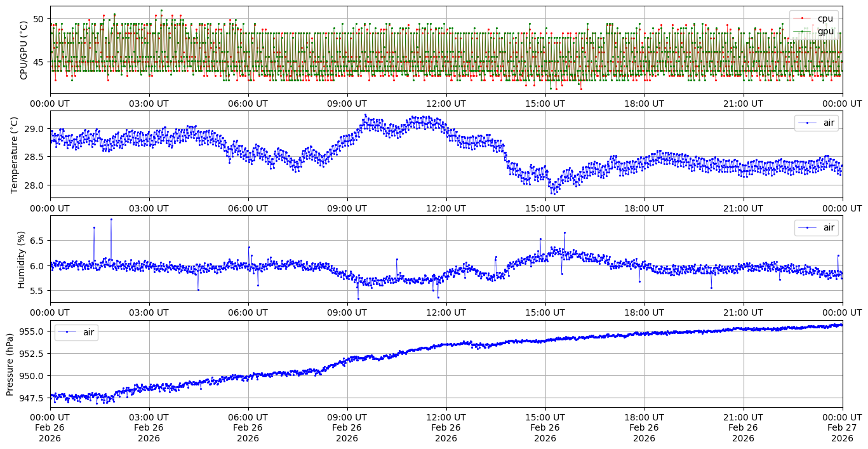The image size is (868, 449).
Task: Select the red cpu legend line marker
Action: coord(803,18)
